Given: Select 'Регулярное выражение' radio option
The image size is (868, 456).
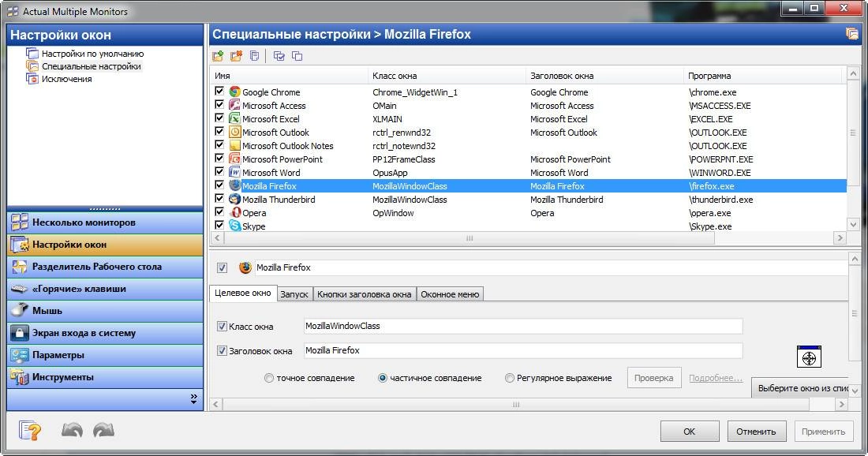Looking at the screenshot, I should 509,378.
